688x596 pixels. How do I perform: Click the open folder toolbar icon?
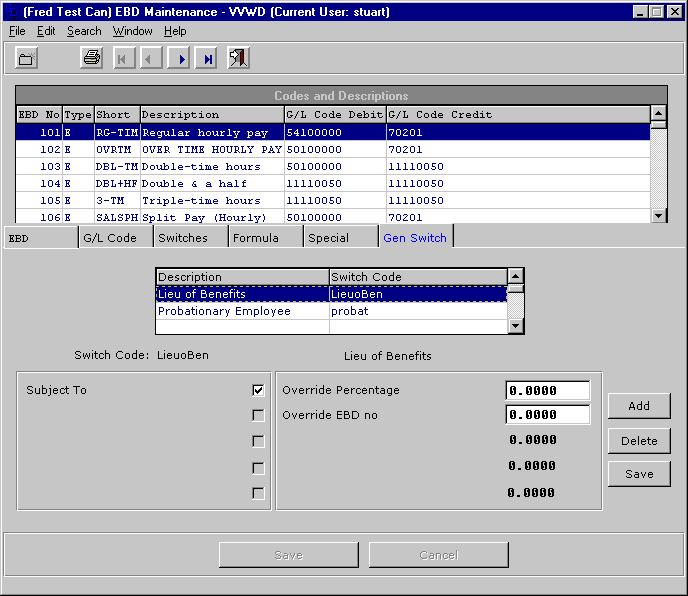coord(27,59)
